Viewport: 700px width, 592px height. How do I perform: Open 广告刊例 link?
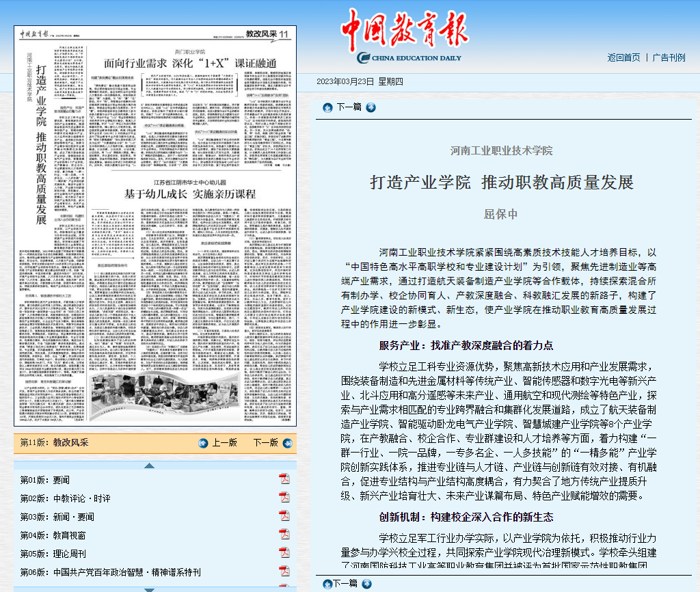pos(669,57)
